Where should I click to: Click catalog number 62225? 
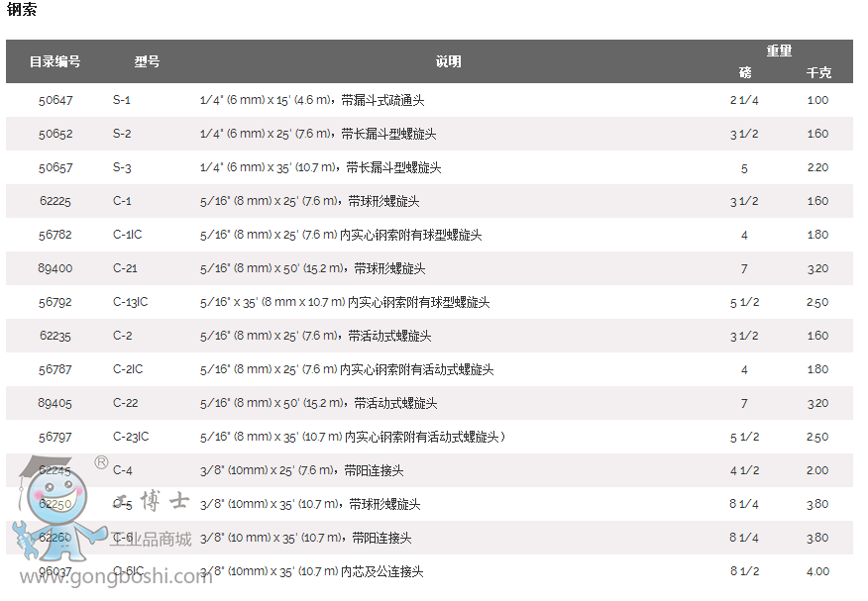click(x=55, y=201)
